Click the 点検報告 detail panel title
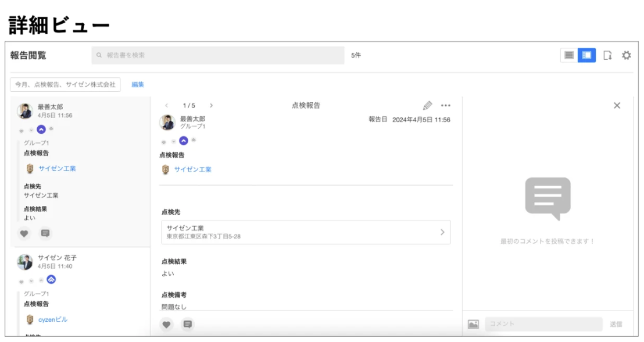The image size is (644, 342). [306, 105]
